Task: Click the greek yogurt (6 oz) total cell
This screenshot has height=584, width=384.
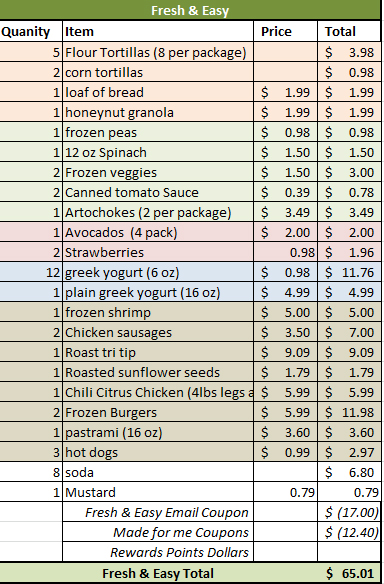Action: click(349, 272)
